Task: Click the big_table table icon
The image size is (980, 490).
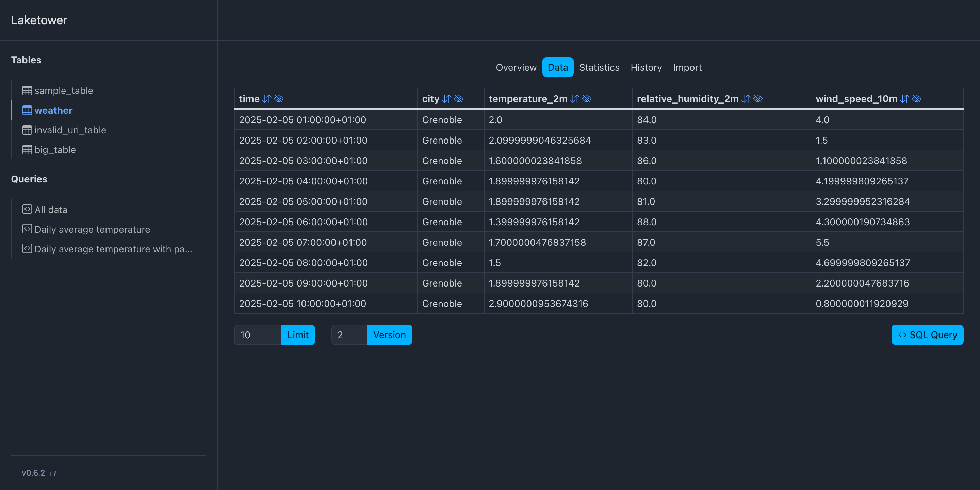Action: tap(27, 150)
